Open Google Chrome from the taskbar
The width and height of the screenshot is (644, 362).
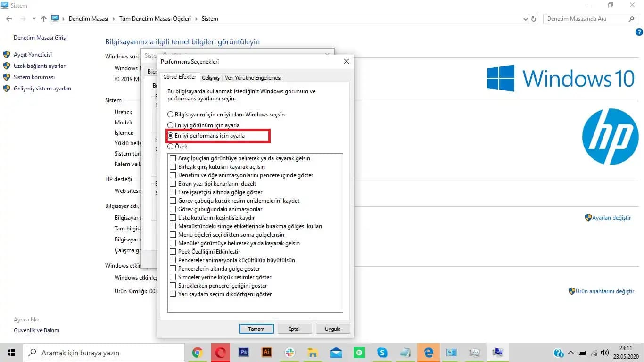(x=198, y=353)
